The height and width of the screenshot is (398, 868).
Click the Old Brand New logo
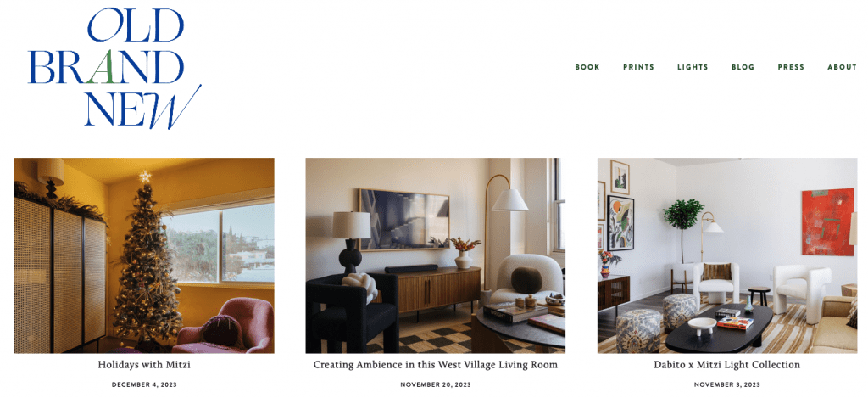(114, 69)
